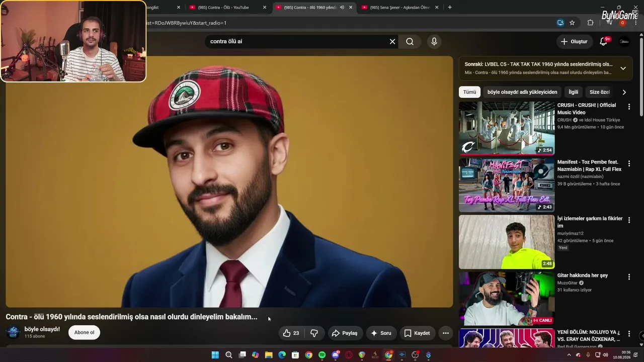
Task: Open the böyle olsaydı! channel name link
Action: click(42, 329)
